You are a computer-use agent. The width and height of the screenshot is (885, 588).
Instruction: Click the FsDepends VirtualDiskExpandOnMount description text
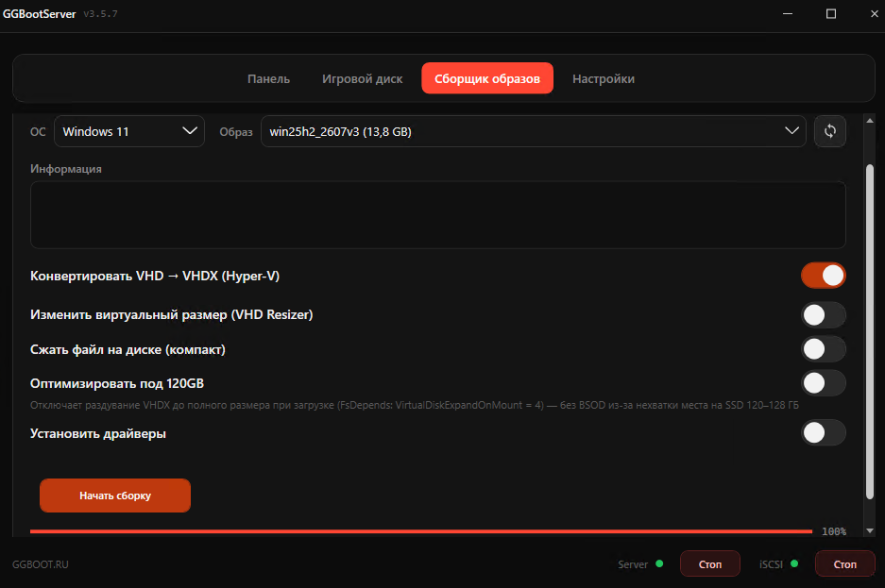pos(415,405)
